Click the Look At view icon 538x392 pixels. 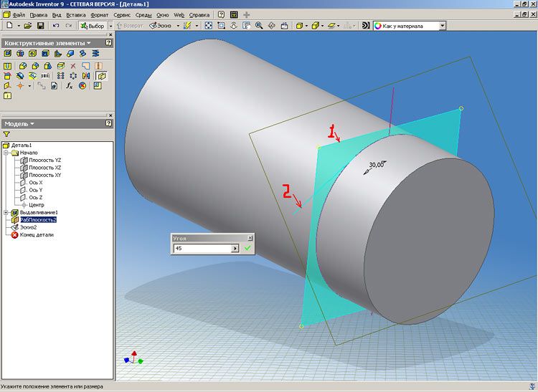(x=284, y=26)
